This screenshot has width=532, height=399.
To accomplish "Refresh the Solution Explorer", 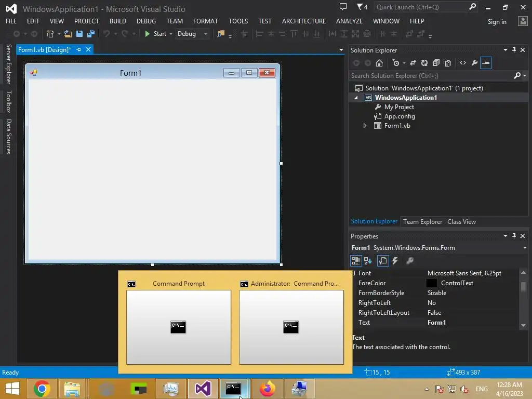I will click(x=424, y=63).
